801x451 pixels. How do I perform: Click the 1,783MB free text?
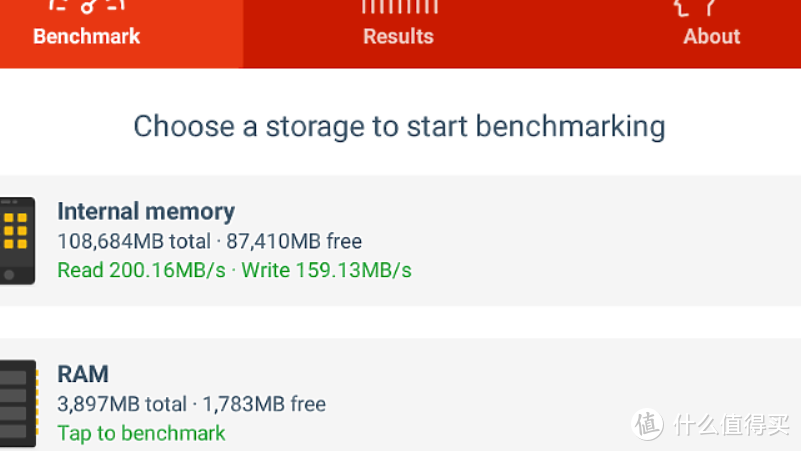264,404
